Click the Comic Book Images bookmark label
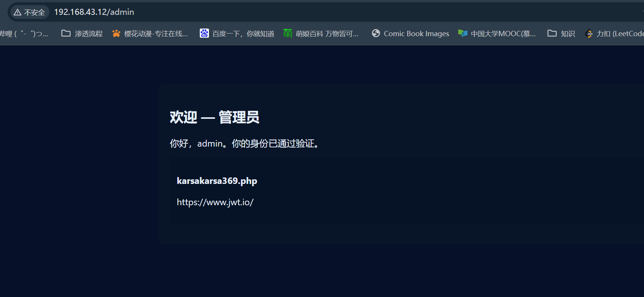This screenshot has width=644, height=297. pos(416,34)
